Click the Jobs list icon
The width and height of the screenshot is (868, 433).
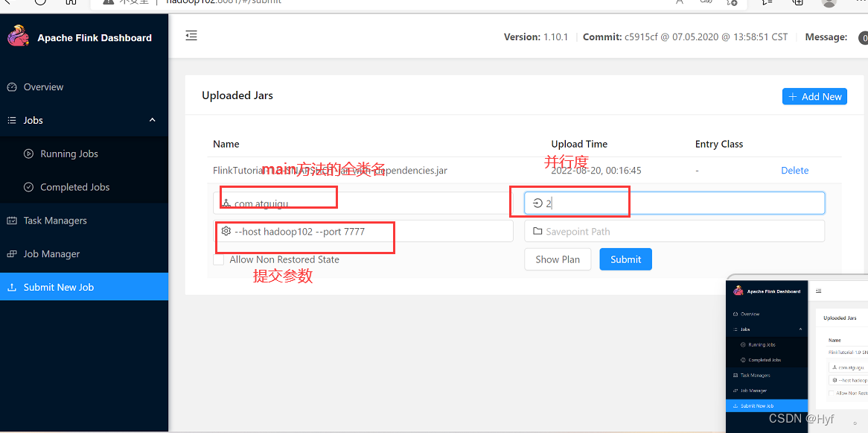tap(12, 120)
